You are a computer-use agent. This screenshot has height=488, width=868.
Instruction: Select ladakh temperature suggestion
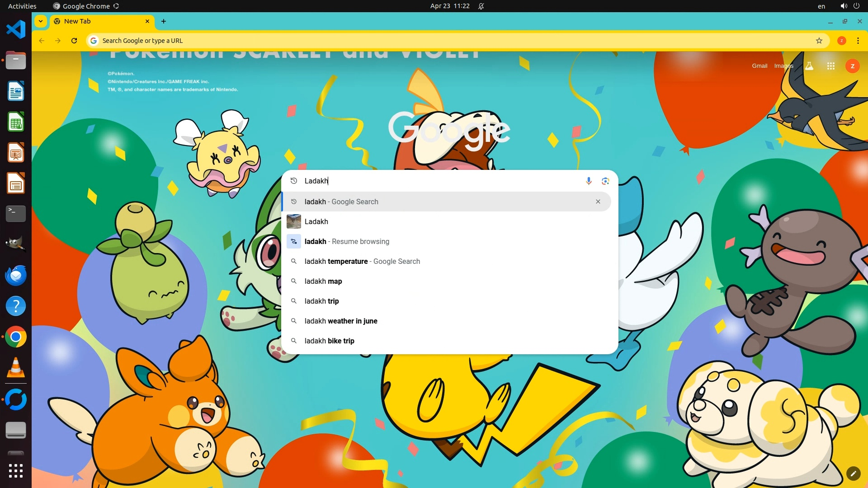(x=362, y=261)
